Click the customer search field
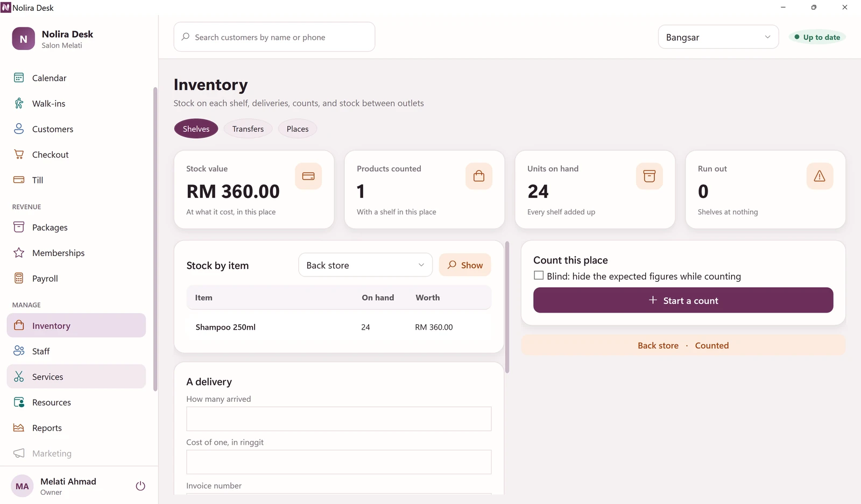The height and width of the screenshot is (504, 861). click(x=274, y=37)
